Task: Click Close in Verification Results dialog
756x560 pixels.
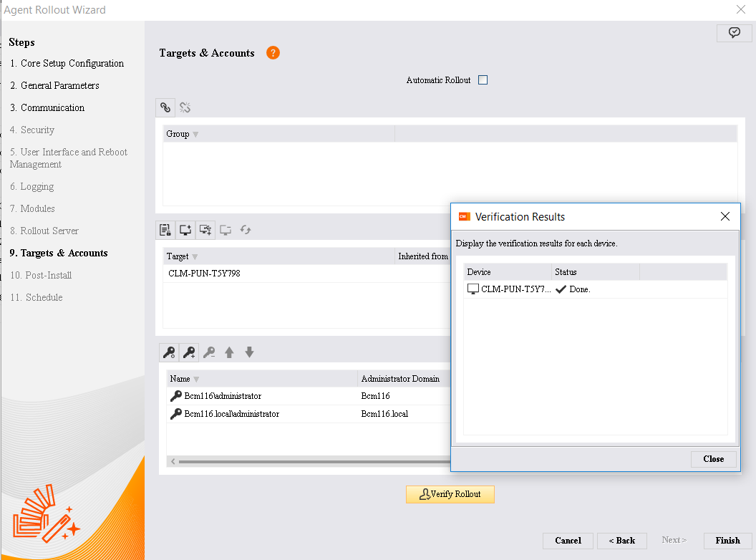Action: pyautogui.click(x=713, y=459)
